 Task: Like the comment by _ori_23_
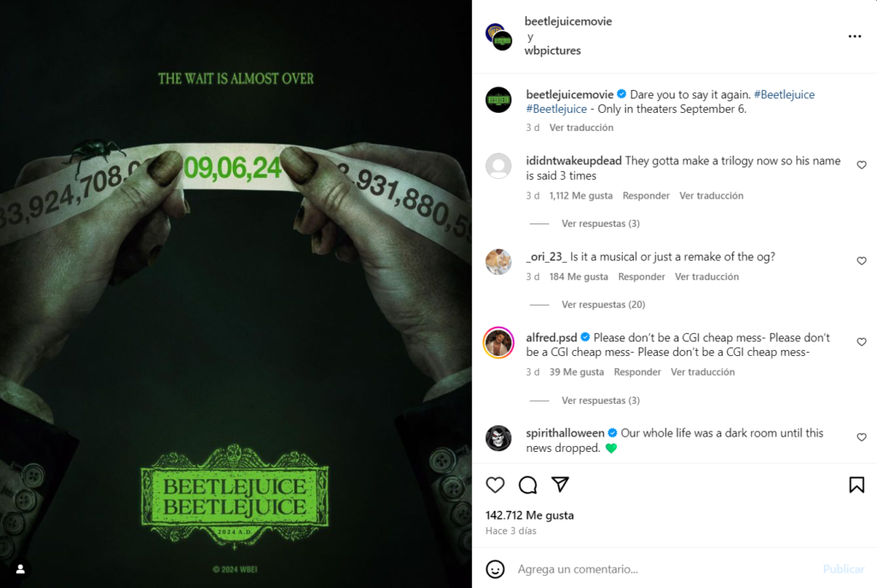tap(862, 261)
